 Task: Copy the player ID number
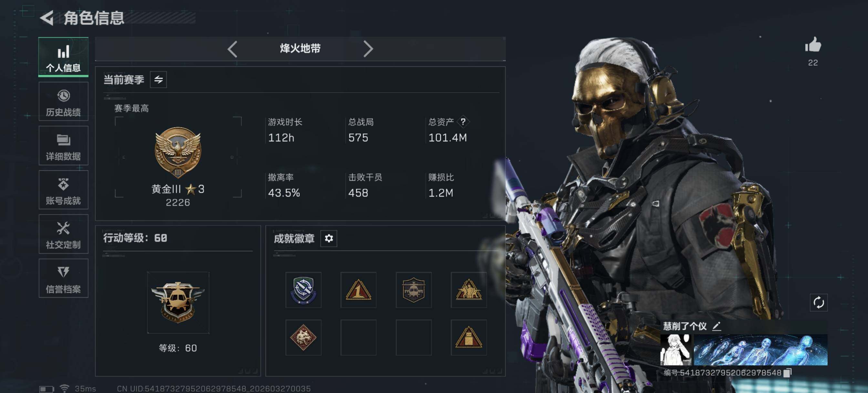click(788, 372)
